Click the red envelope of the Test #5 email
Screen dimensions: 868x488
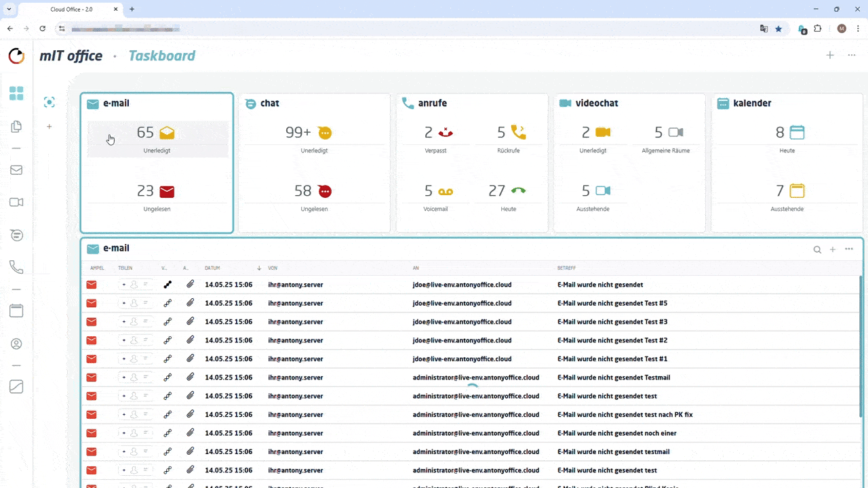(92, 304)
